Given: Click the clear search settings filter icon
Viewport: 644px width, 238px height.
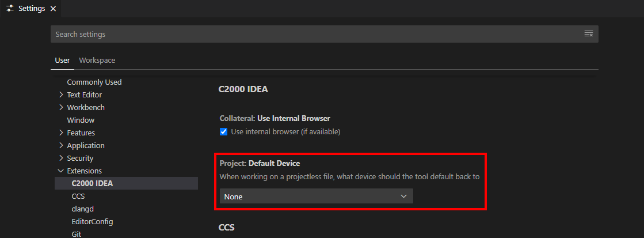Looking at the screenshot, I should click(x=588, y=34).
